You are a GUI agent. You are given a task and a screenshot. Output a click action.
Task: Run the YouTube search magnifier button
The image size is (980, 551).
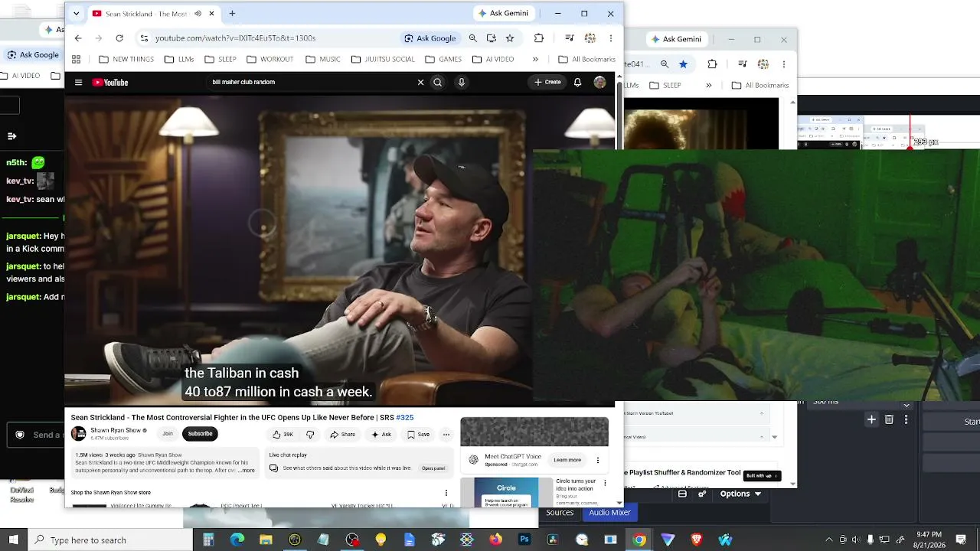pyautogui.click(x=438, y=82)
